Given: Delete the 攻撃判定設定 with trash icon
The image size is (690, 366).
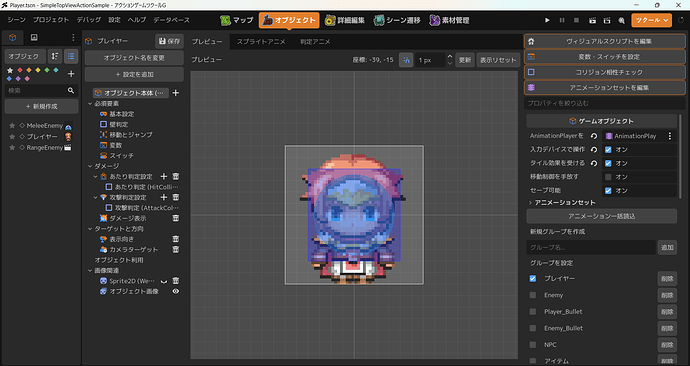Looking at the screenshot, I should 176,197.
